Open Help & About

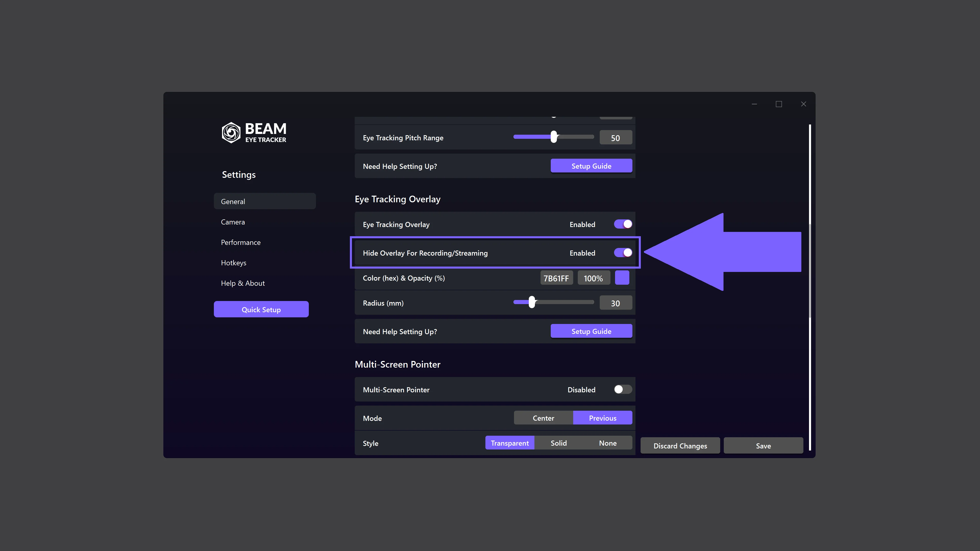[243, 283]
